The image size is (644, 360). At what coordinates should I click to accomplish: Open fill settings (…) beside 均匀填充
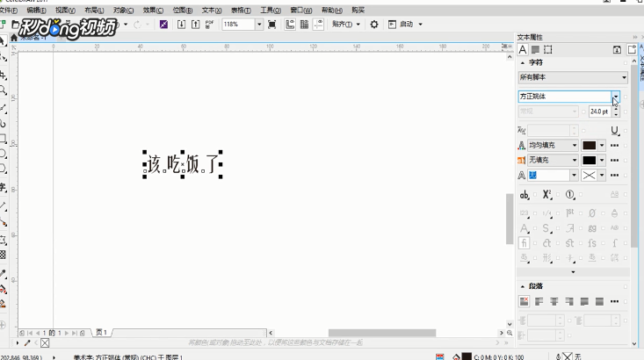point(614,145)
